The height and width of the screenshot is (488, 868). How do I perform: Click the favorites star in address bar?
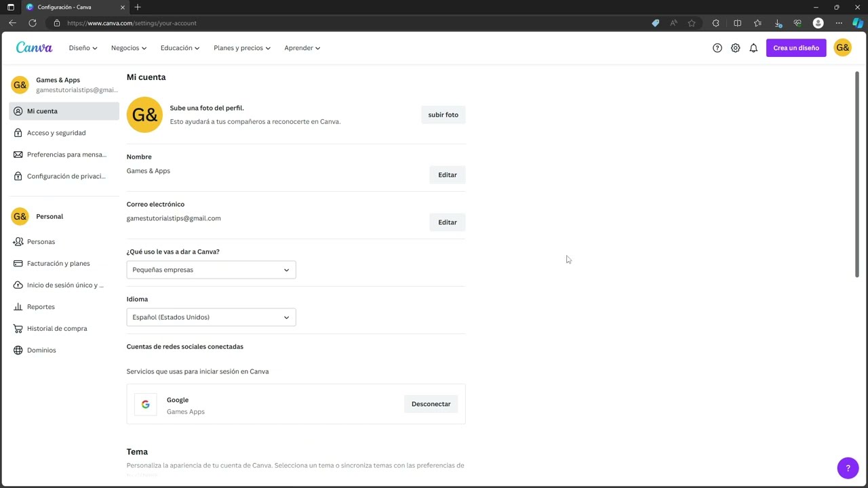pyautogui.click(x=692, y=23)
